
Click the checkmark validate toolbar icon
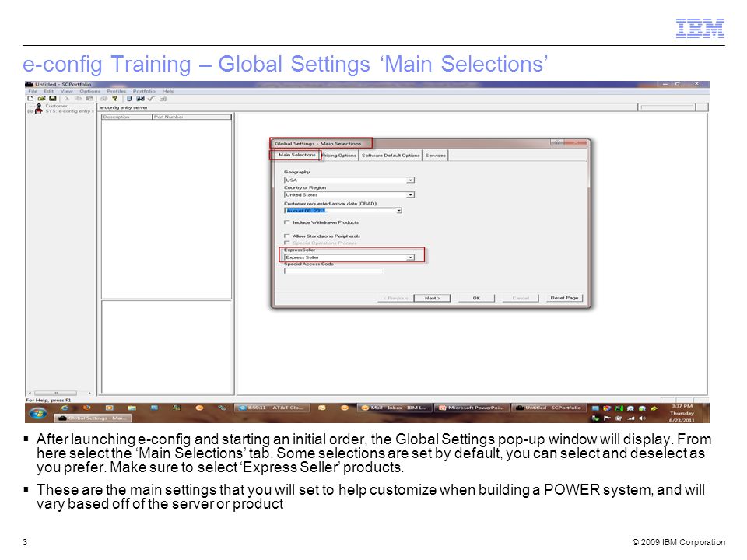tap(151, 99)
